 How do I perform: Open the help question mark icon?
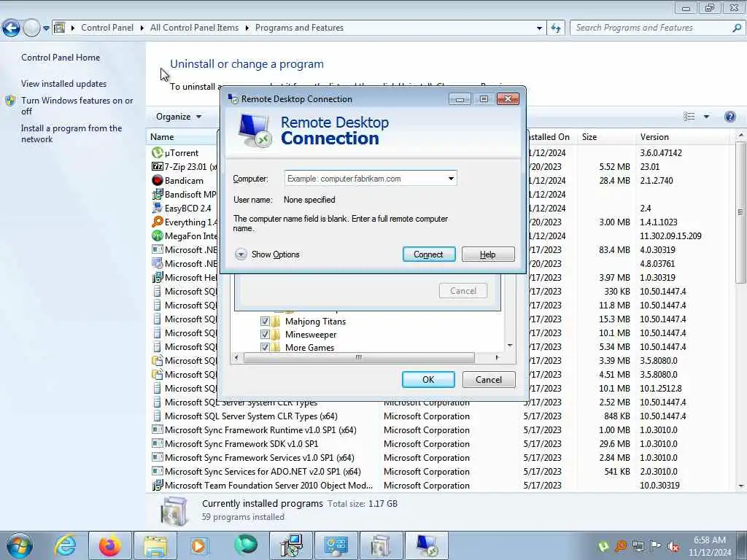[729, 117]
